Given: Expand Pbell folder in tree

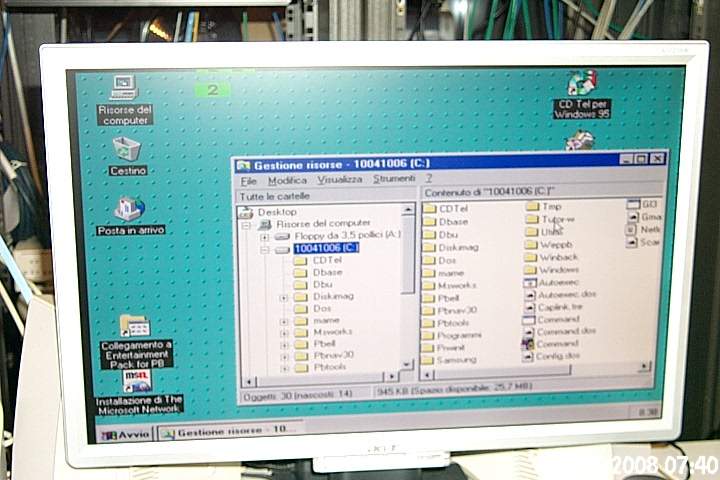Looking at the screenshot, I should coord(284,345).
